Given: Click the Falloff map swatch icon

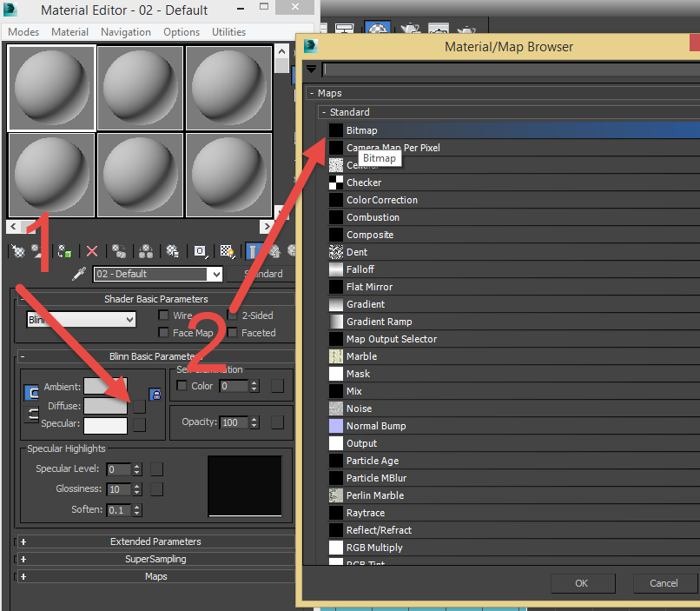Looking at the screenshot, I should click(336, 269).
